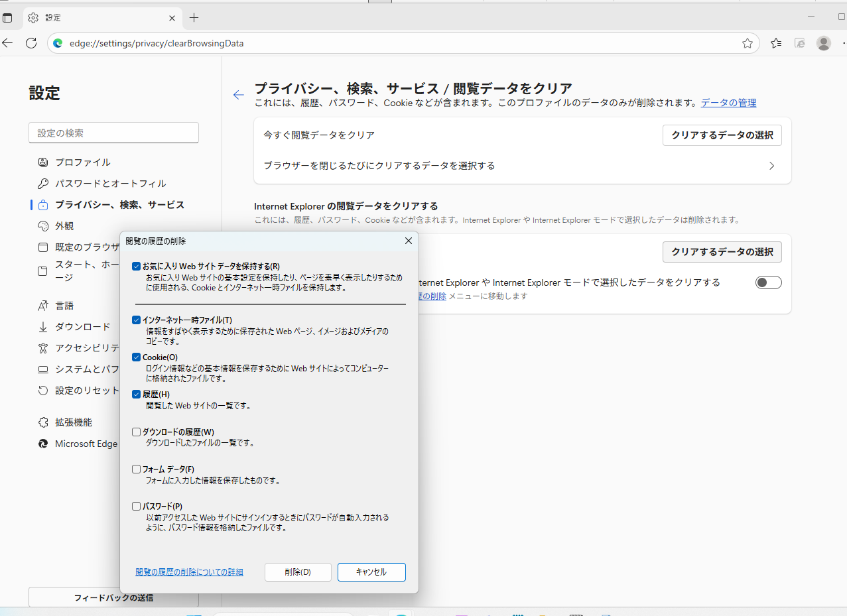847x616 pixels.
Task: Open パスワードとオートフィル via key icon
Action: [43, 184]
